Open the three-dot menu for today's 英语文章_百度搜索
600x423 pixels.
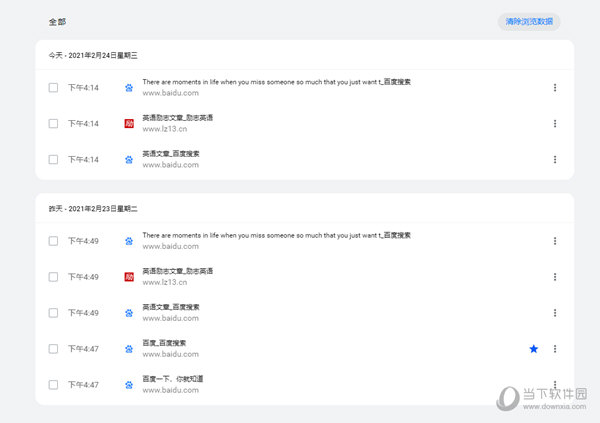pos(555,159)
